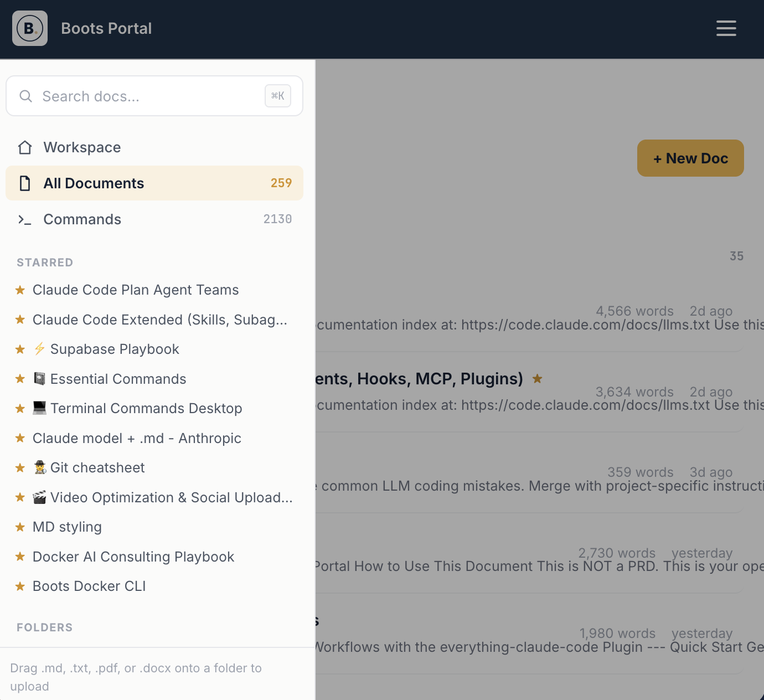Click the Boots Portal logo icon
The width and height of the screenshot is (764, 700).
coord(30,28)
